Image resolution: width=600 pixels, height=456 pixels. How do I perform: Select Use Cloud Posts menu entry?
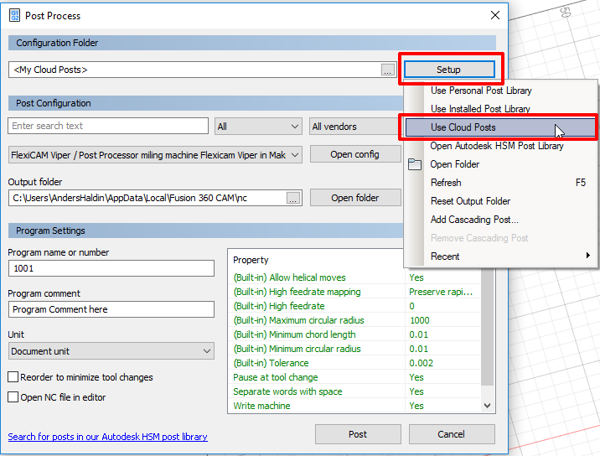(462, 127)
